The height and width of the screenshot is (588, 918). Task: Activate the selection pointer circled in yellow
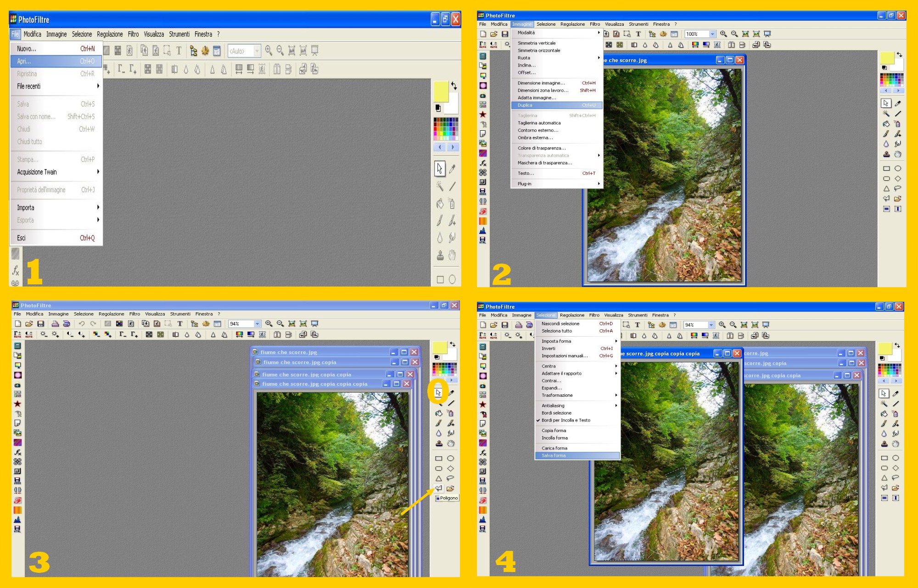coord(438,393)
